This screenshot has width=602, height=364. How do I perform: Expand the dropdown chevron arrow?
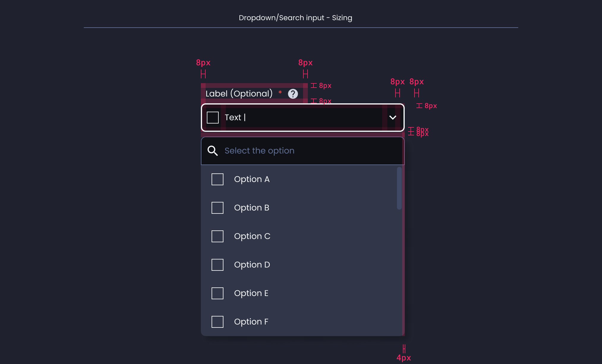click(393, 118)
